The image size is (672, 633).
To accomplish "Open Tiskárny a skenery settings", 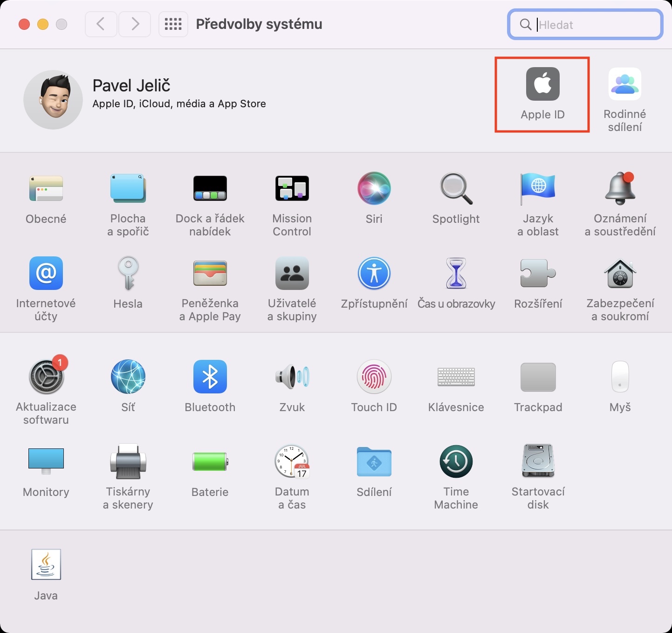I will (128, 478).
